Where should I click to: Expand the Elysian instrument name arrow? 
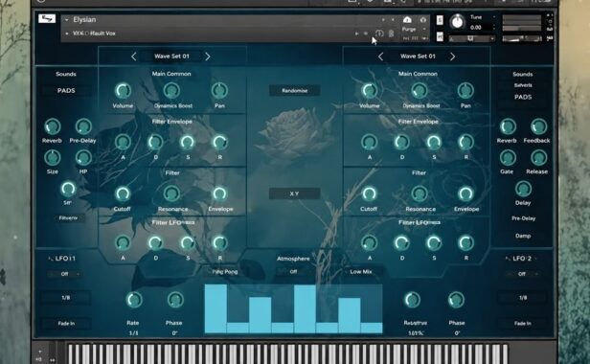pyautogui.click(x=67, y=19)
